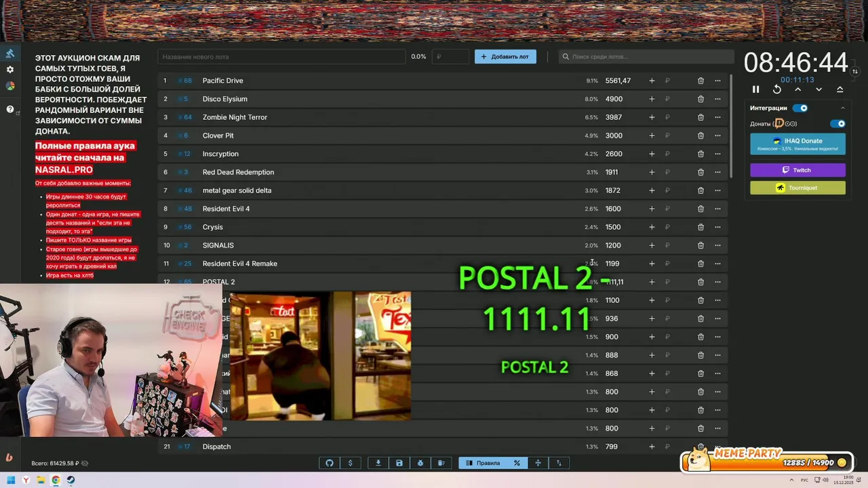Add amount to Pacific Drive with plus
The image size is (868, 488).
(652, 81)
